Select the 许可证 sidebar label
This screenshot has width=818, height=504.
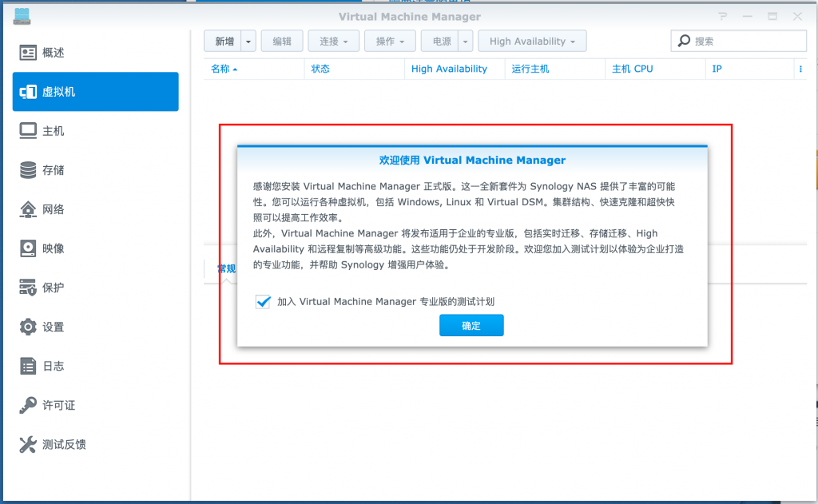pos(58,406)
